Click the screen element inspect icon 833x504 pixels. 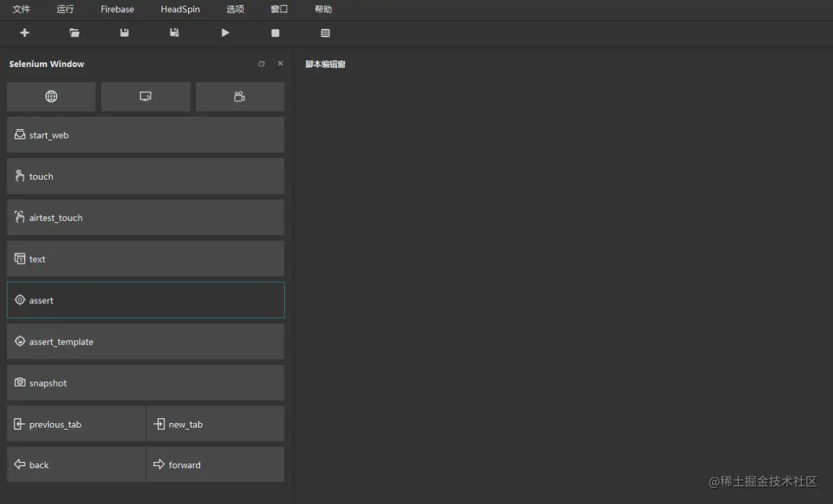pyautogui.click(x=145, y=97)
